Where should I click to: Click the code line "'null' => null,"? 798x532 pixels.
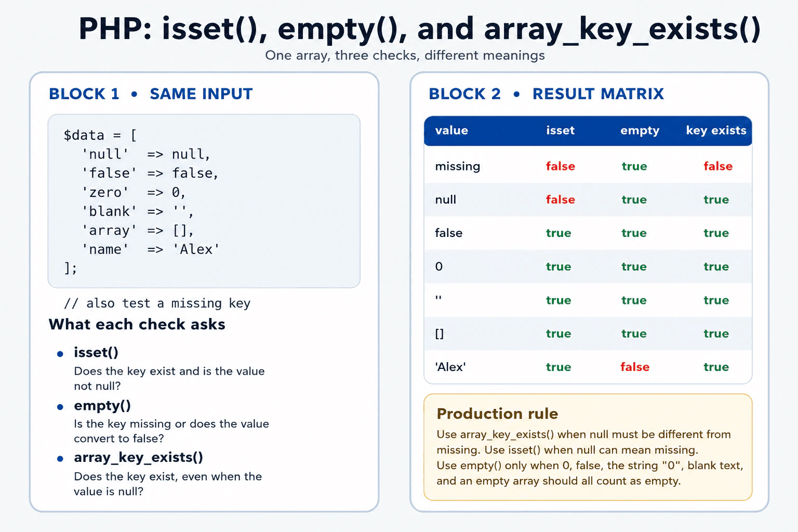146,154
